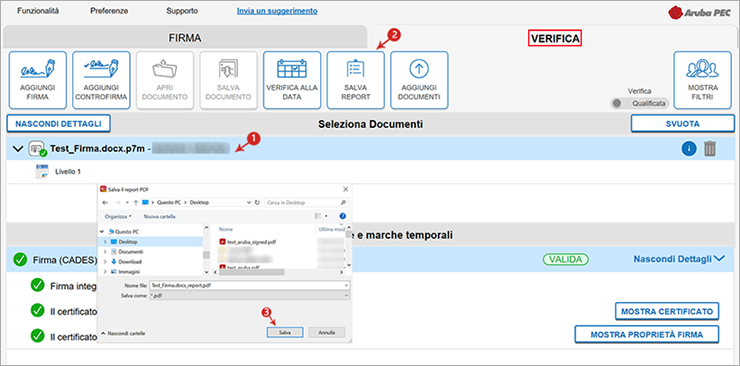Go up one folder level in dialog

[135, 202]
